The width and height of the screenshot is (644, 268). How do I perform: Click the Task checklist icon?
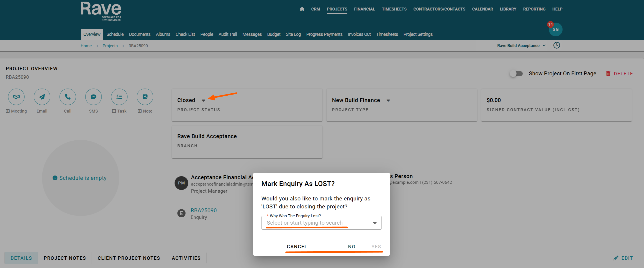coord(119,97)
